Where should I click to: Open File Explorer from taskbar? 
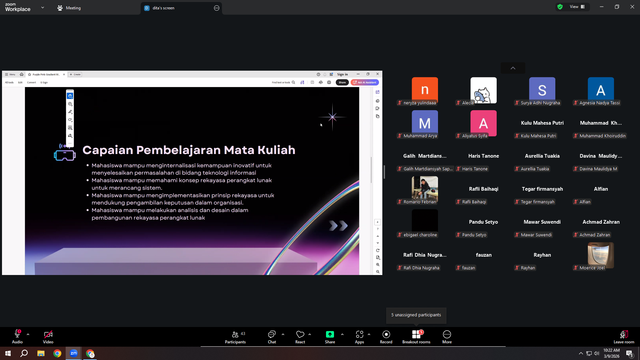point(41,353)
